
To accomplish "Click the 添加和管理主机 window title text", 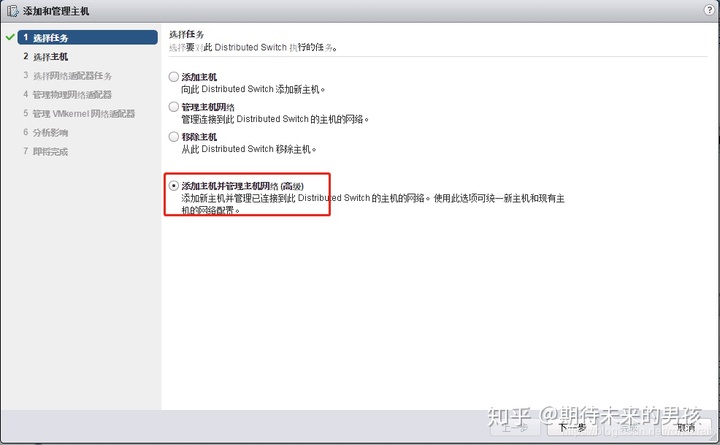I will pyautogui.click(x=56, y=11).
